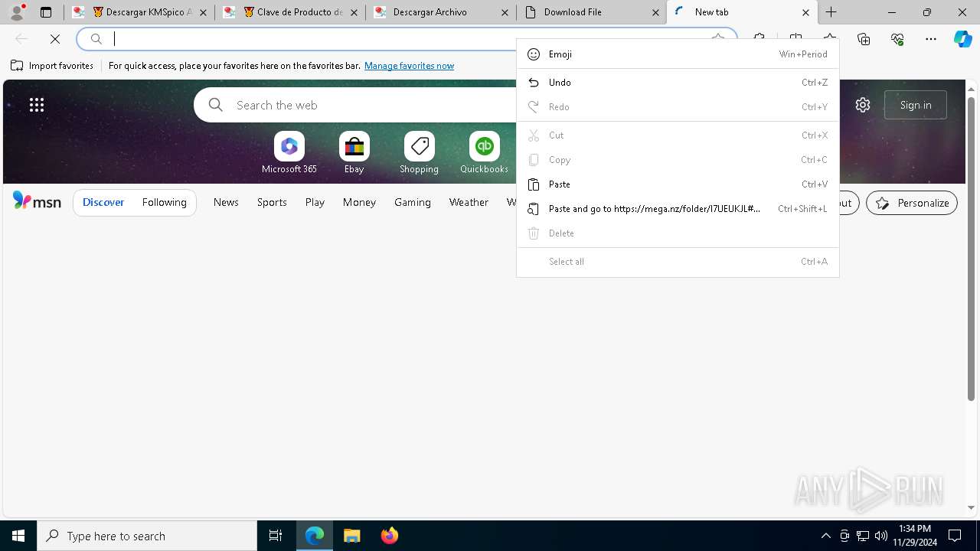Click the network tray icon
Screen dimensions: 980x551
(x=863, y=536)
